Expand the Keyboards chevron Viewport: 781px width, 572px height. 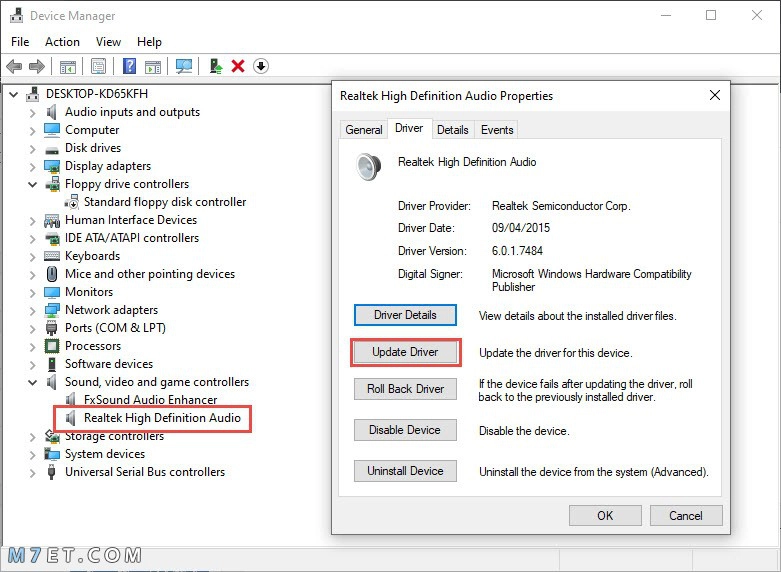tap(32, 257)
